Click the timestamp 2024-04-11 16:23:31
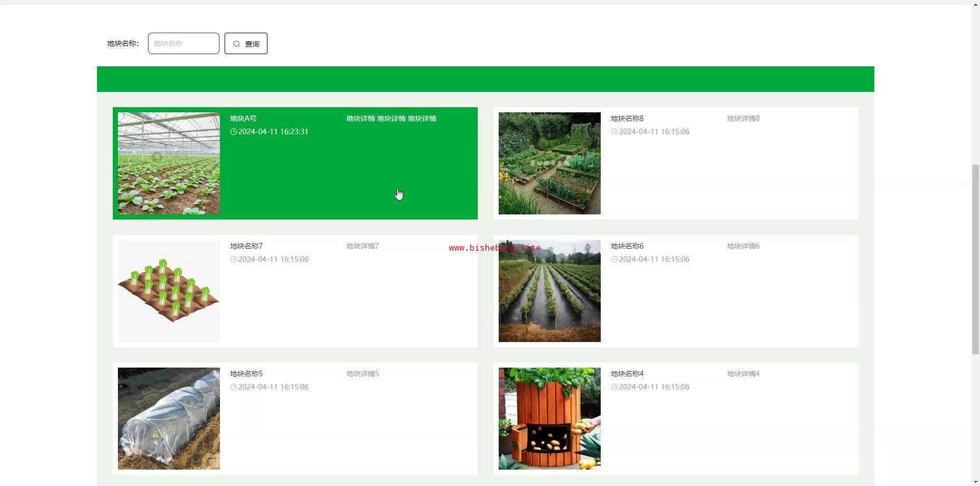 (274, 132)
